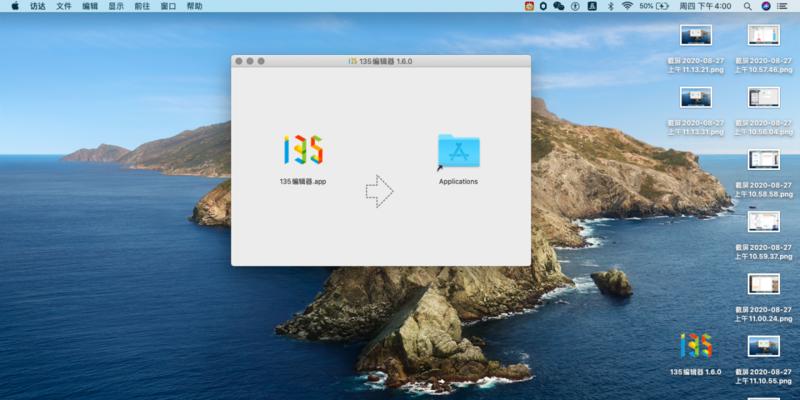The width and height of the screenshot is (800, 400).
Task: Open the Wi-Fi status menu
Action: click(x=627, y=6)
